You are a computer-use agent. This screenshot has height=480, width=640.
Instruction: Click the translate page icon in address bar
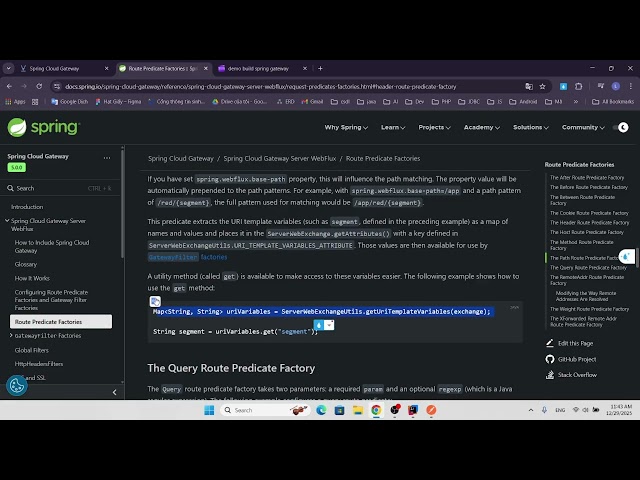(529, 86)
